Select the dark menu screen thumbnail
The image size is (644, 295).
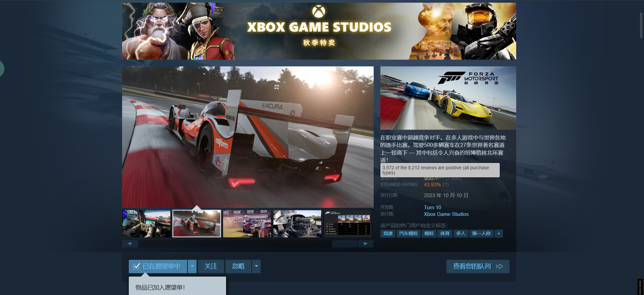tap(347, 224)
